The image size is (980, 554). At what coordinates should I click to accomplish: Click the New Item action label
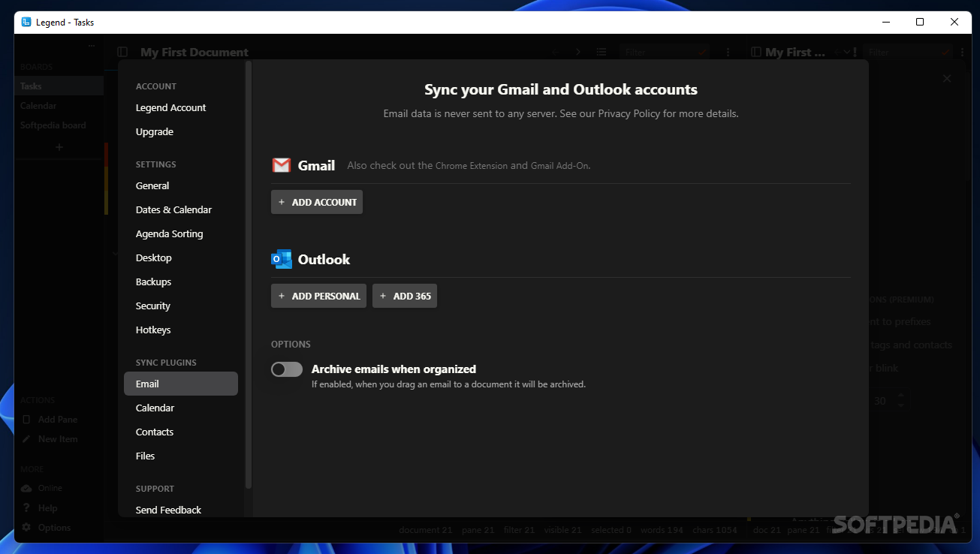click(x=58, y=439)
